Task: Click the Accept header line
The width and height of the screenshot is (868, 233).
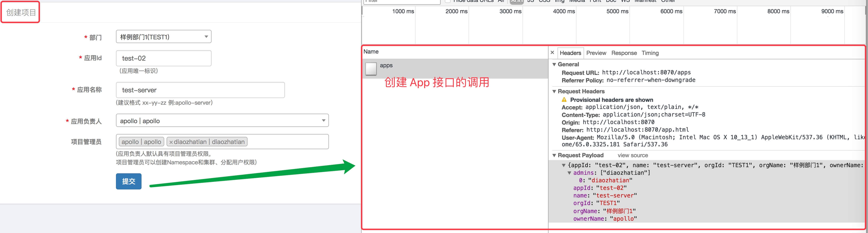Action: [630, 107]
